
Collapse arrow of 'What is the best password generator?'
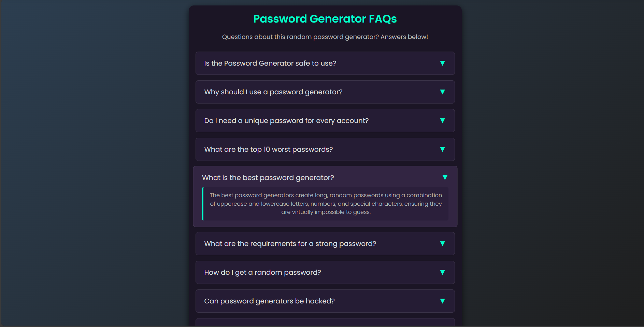445,178
